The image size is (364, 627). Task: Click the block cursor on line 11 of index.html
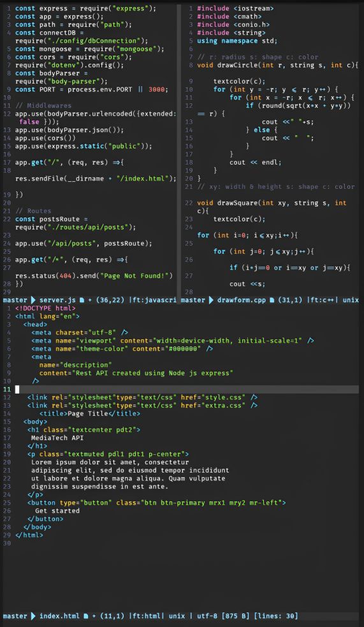click(x=17, y=389)
